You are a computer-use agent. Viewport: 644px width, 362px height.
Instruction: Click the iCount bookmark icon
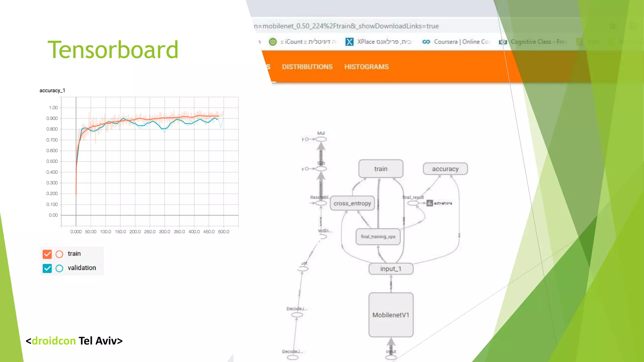pos(273,42)
